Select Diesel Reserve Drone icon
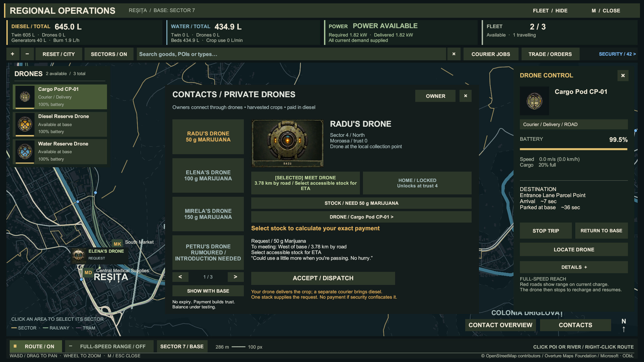The image size is (644, 362). pos(25,124)
